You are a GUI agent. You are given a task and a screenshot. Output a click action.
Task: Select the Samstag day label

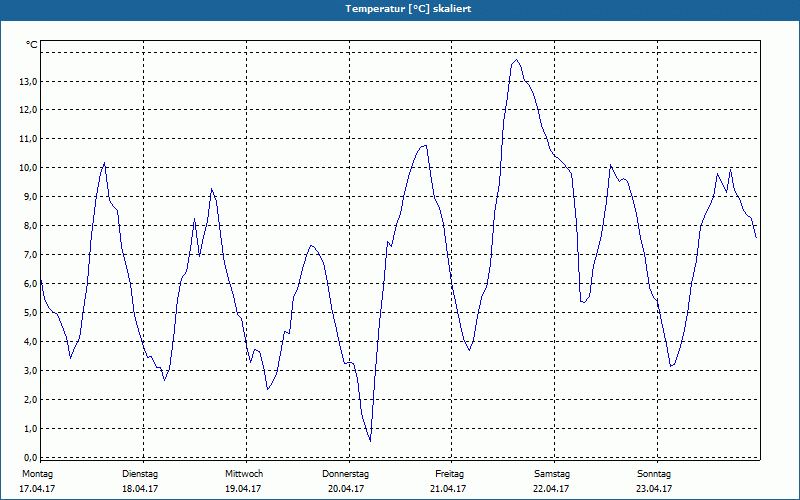click(552, 474)
